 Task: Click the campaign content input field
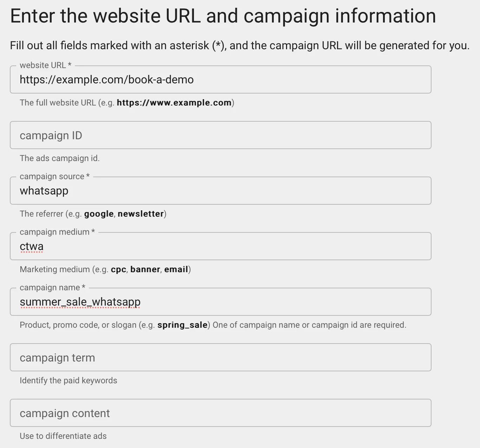click(x=221, y=413)
